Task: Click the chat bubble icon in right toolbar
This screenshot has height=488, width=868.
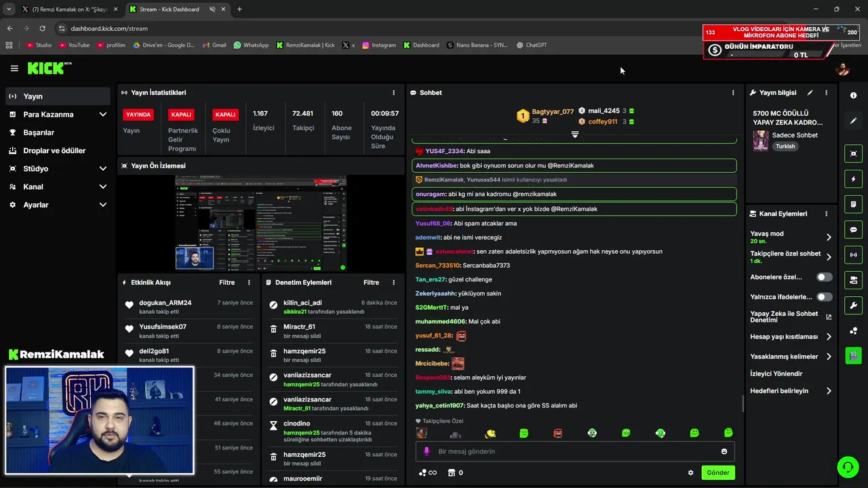Action: [x=853, y=230]
